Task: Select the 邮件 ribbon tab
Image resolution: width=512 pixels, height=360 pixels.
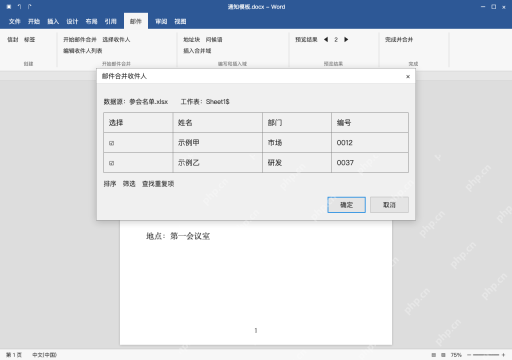Action: click(136, 22)
